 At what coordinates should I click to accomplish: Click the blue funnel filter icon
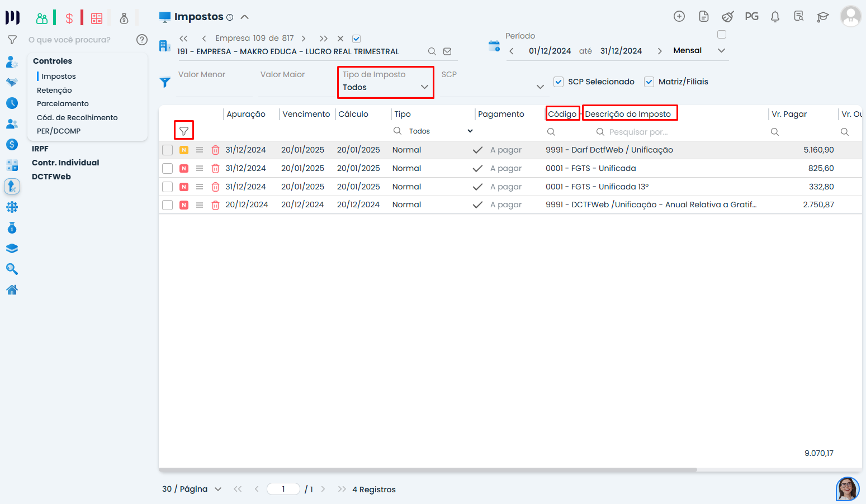click(x=165, y=82)
